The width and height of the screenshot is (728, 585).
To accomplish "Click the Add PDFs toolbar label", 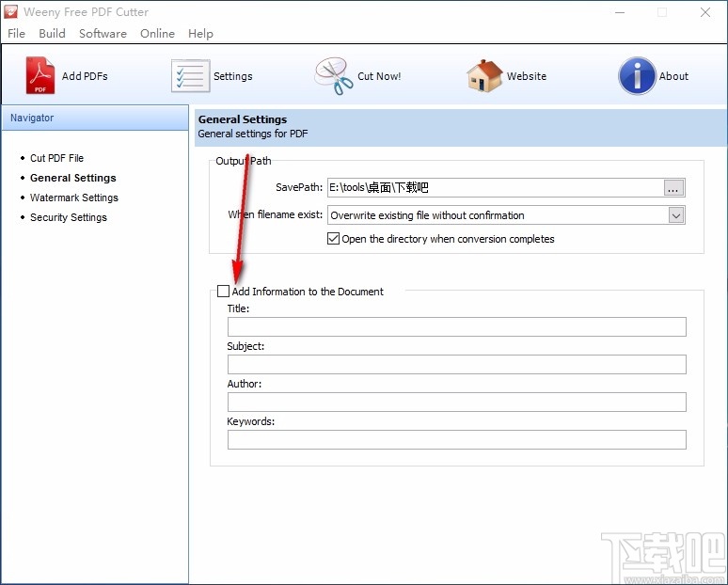I will coord(85,76).
